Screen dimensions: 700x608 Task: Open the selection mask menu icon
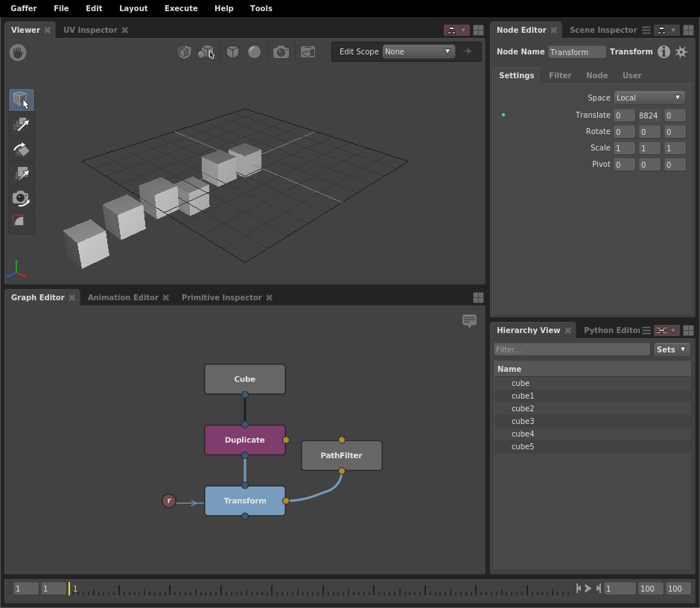point(206,52)
